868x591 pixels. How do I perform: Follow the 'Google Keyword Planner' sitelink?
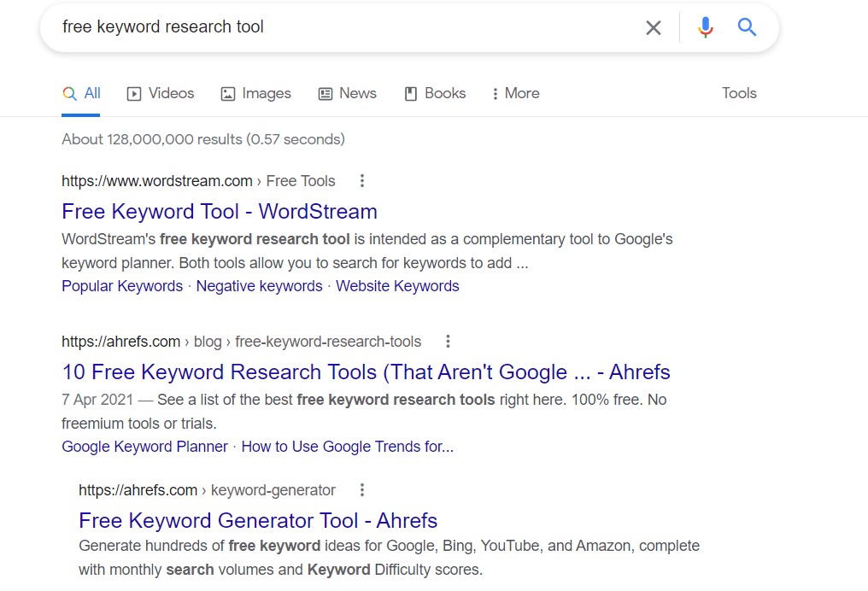coord(144,447)
